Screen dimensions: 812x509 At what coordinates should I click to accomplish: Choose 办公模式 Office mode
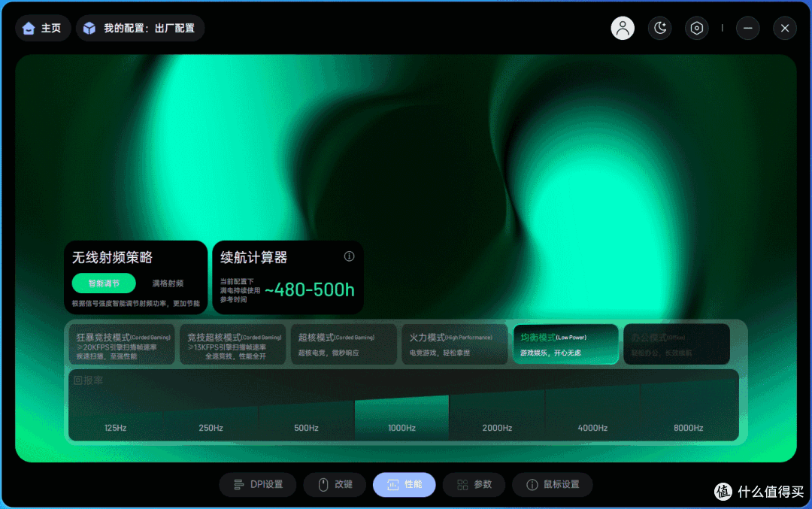tap(677, 344)
